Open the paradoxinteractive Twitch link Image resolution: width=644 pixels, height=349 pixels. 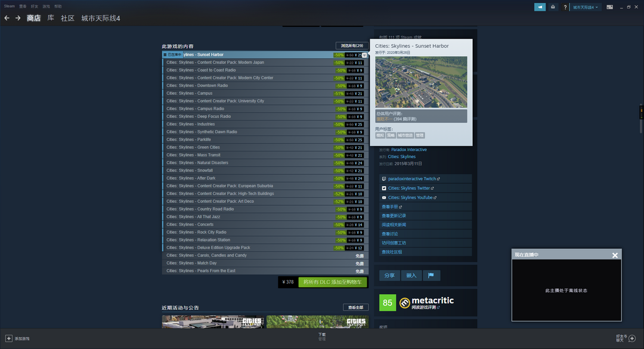click(412, 179)
